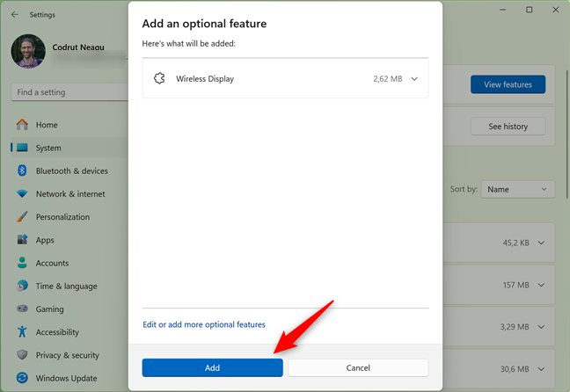The width and height of the screenshot is (570, 392).
Task: Minimize the Settings window
Action: pyautogui.click(x=503, y=10)
